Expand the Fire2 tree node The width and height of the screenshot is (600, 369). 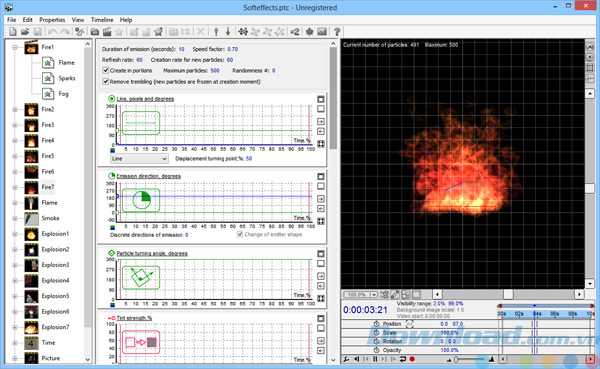(x=15, y=109)
